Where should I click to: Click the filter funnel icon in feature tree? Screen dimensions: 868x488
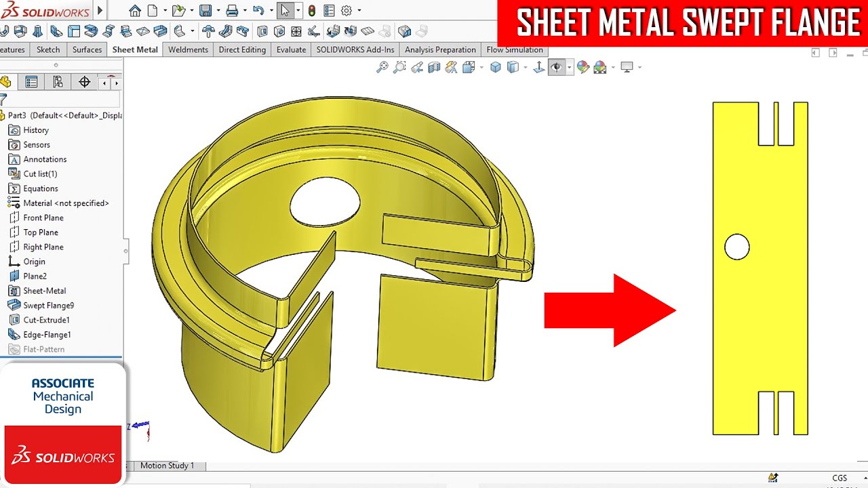pos(3,100)
